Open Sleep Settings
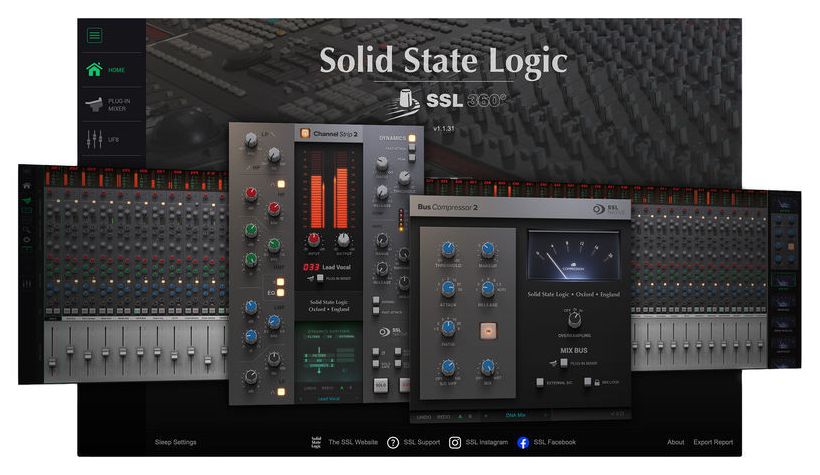Screen dimensions: 820x475 [x=175, y=442]
